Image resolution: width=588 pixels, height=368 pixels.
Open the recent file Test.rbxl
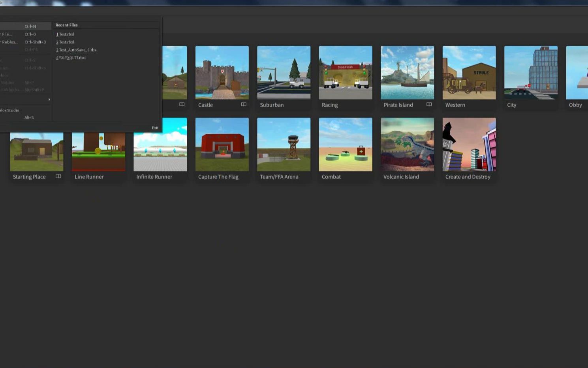(x=66, y=34)
